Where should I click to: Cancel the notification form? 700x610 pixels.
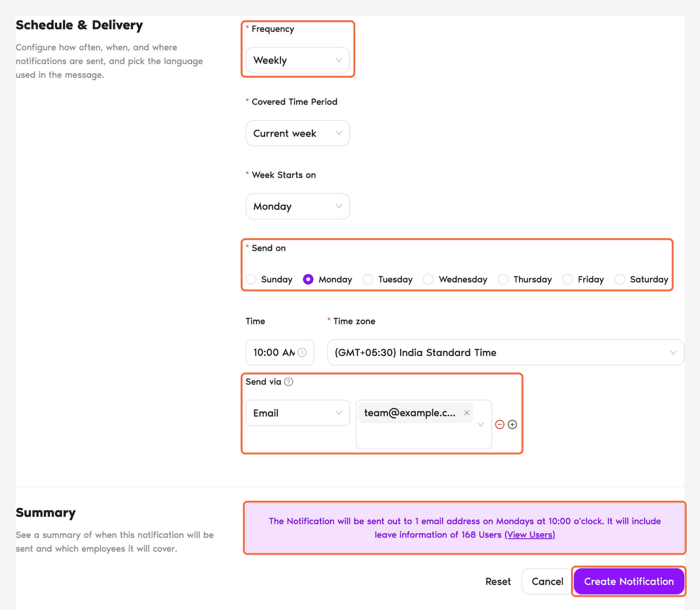click(x=548, y=581)
